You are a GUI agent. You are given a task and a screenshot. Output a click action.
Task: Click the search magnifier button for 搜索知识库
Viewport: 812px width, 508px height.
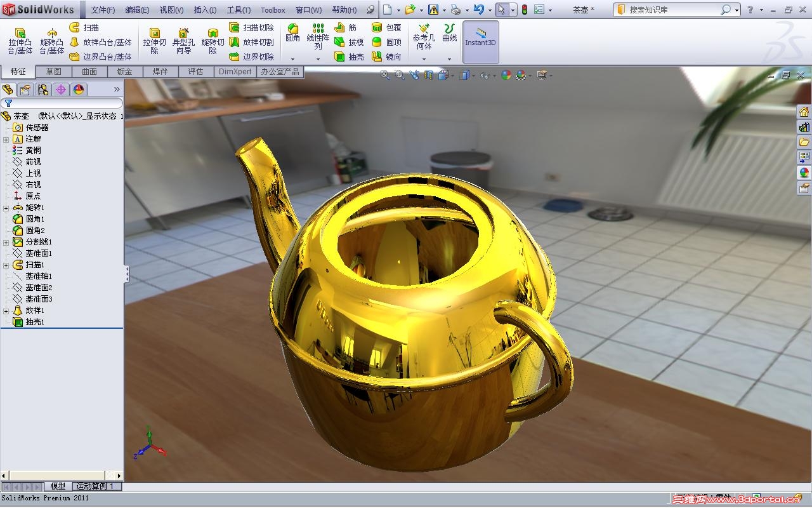726,10
